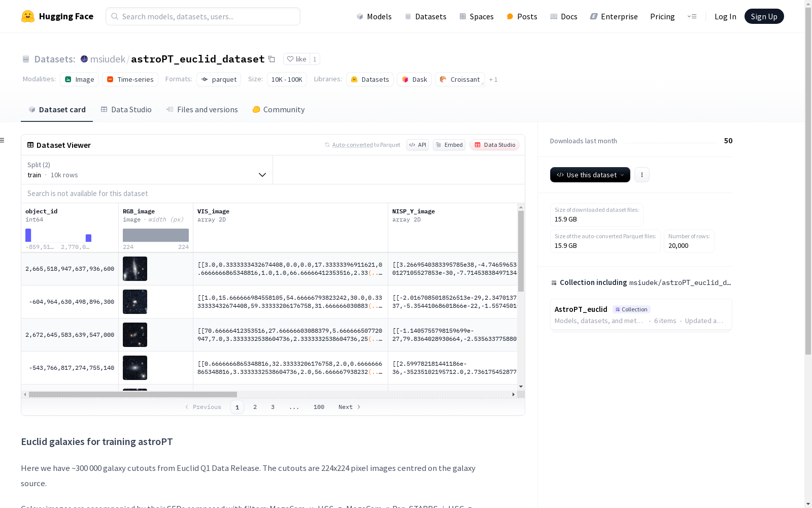Go to Datasets in top navigation
812x508 pixels.
[x=425, y=16]
